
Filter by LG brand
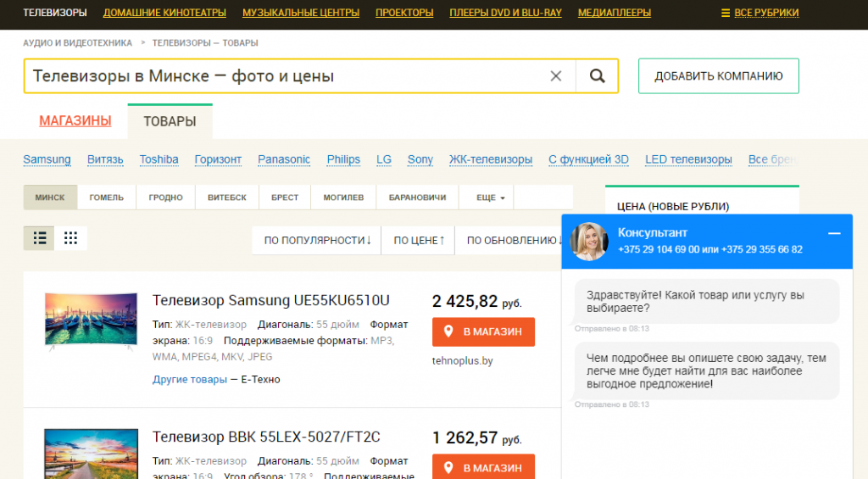click(x=384, y=159)
